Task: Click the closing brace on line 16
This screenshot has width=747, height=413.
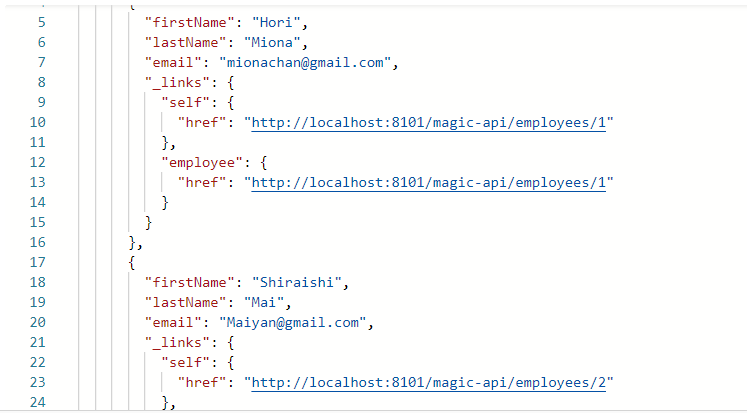Action: point(132,243)
